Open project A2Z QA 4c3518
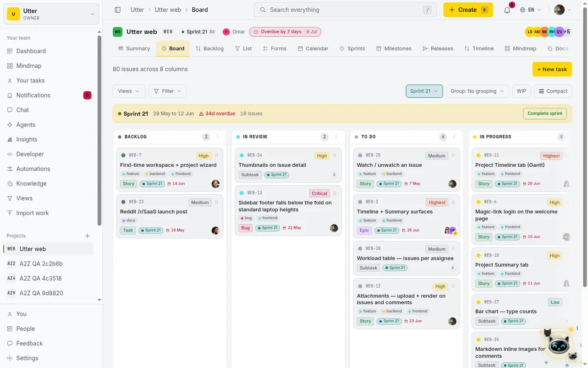Image resolution: width=588 pixels, height=368 pixels. point(41,278)
